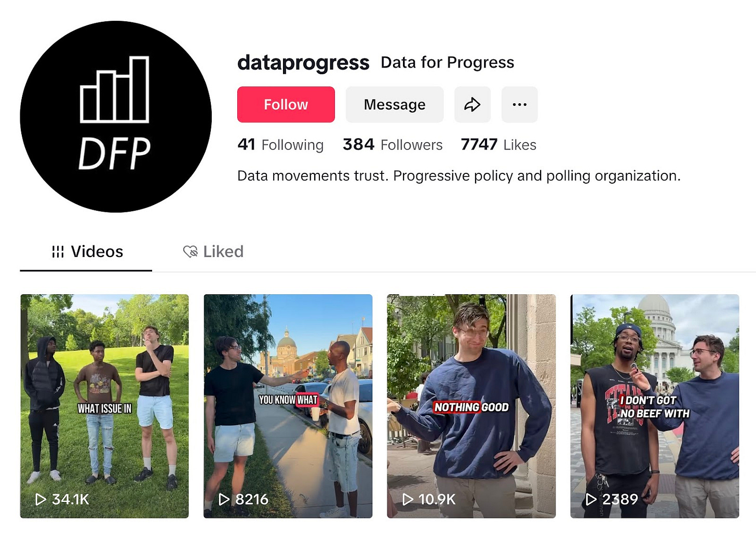The width and height of the screenshot is (756, 545).
Task: Message the Data for Progress account
Action: pos(395,105)
